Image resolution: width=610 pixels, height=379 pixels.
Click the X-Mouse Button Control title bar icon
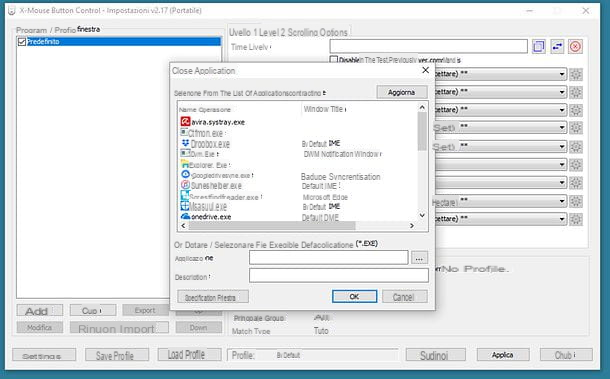point(12,11)
